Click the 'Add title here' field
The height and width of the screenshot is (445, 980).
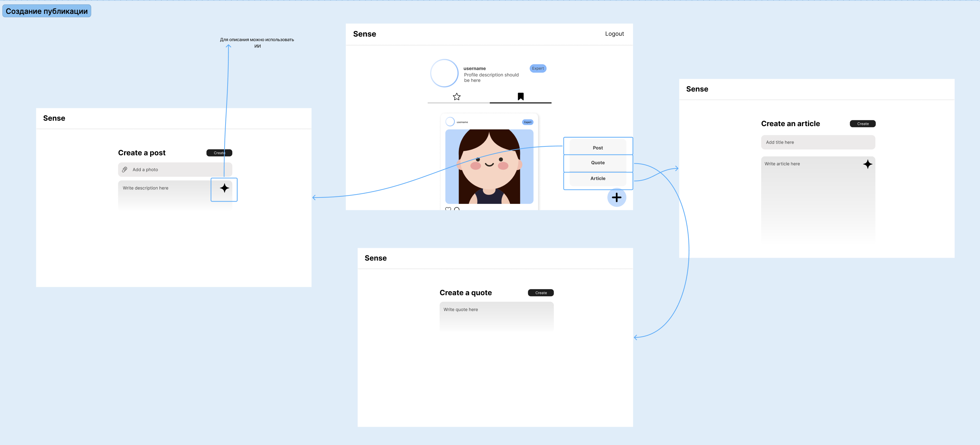[818, 142]
